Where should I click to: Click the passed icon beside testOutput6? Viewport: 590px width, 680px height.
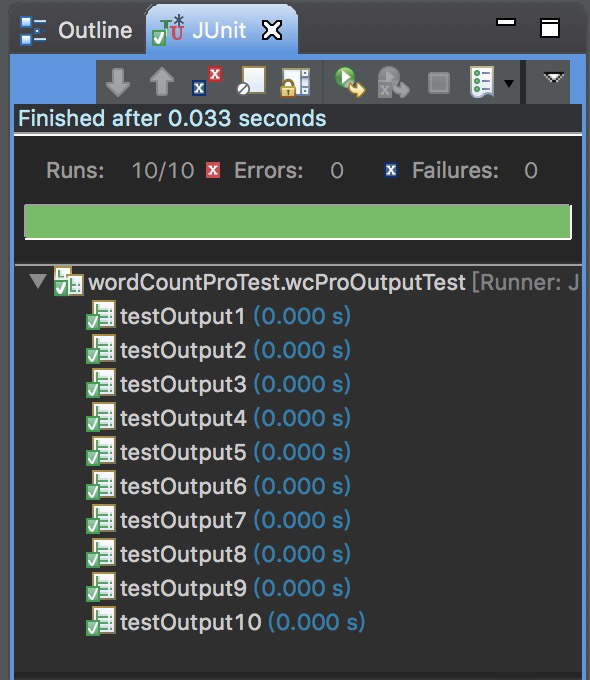101,485
